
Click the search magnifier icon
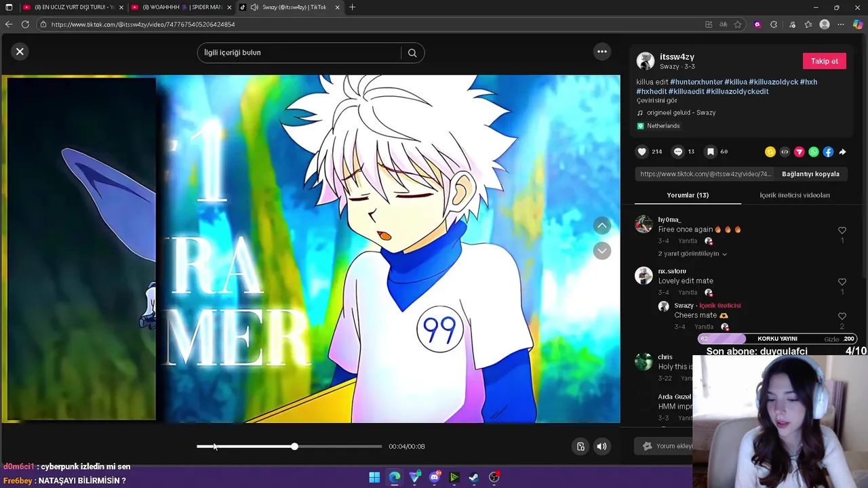(412, 53)
